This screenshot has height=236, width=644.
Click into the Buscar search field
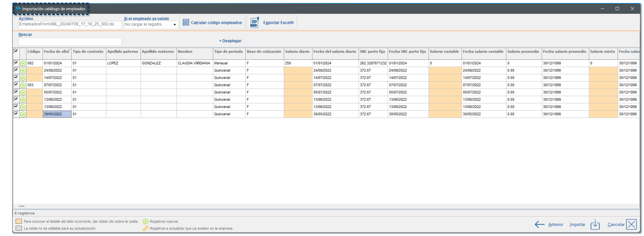pyautogui.click(x=70, y=42)
